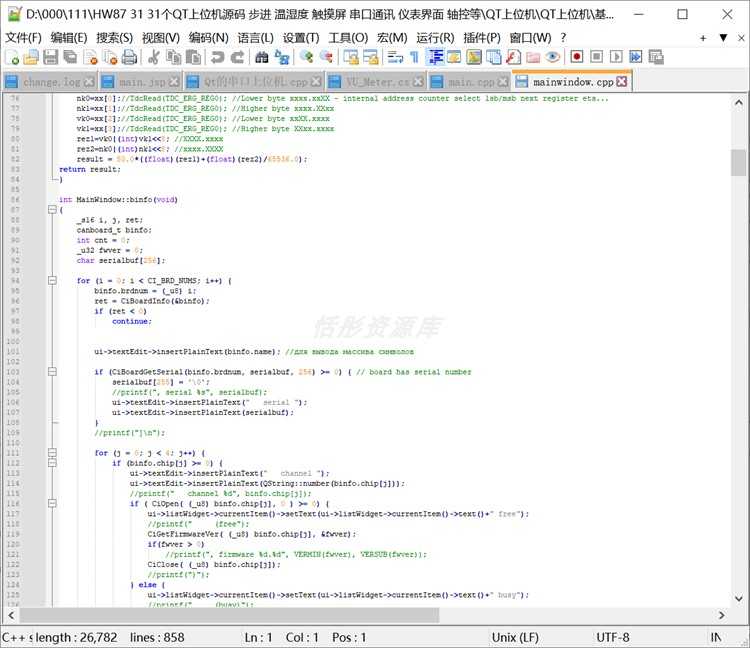This screenshot has width=750, height=648.
Task: Toggle the indent guide icon
Action: click(x=435, y=57)
